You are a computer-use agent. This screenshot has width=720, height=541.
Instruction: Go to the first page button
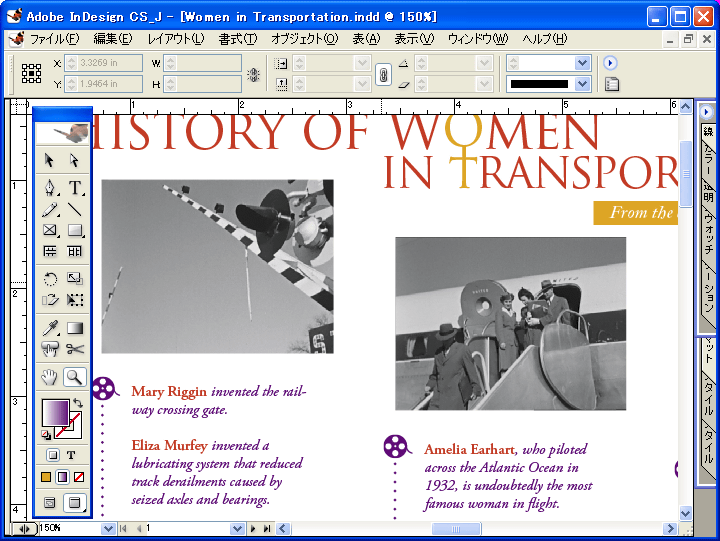123,529
